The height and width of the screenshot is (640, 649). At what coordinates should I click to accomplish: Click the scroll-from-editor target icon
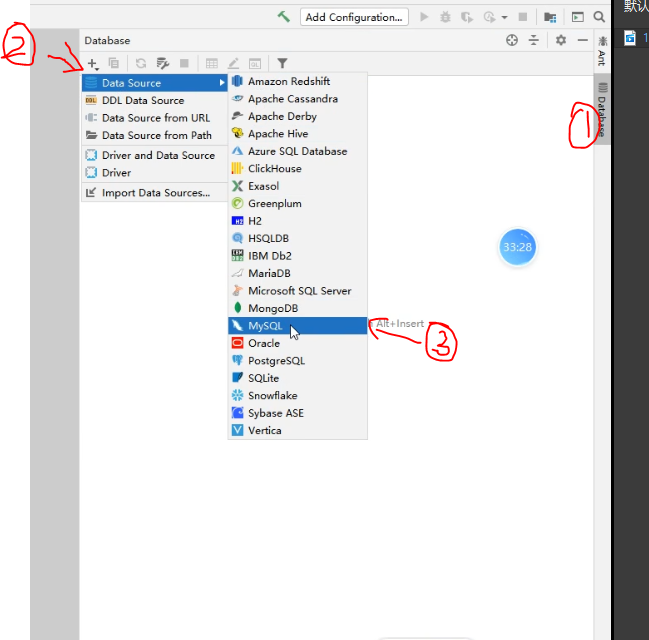coord(512,40)
